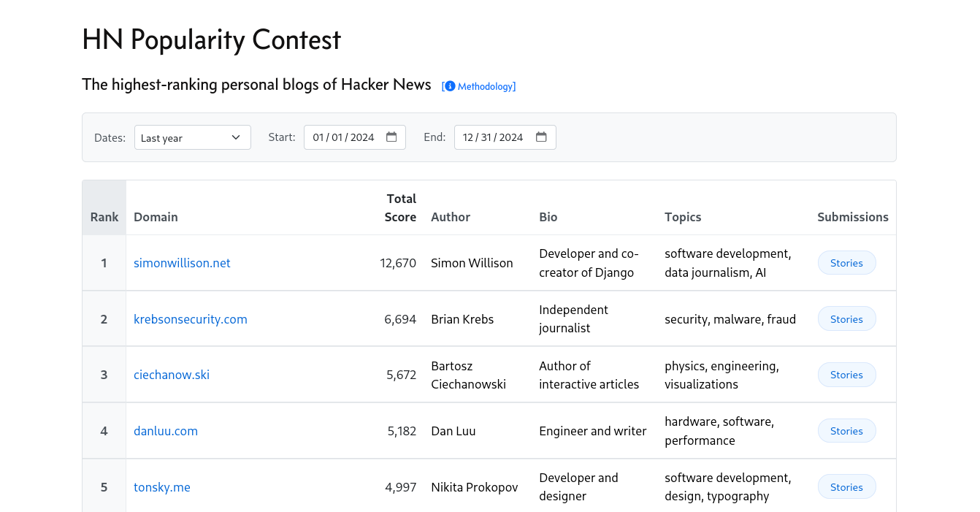Go to ciechanow.ski blog link
This screenshot has height=512, width=980.
172,375
